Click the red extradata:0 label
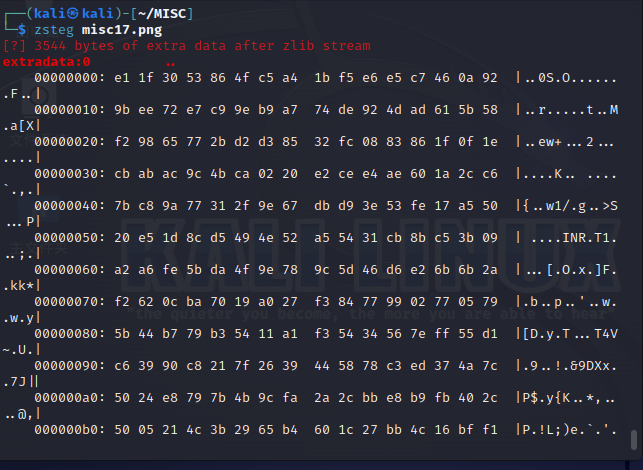This screenshot has width=643, height=470. (x=46, y=62)
